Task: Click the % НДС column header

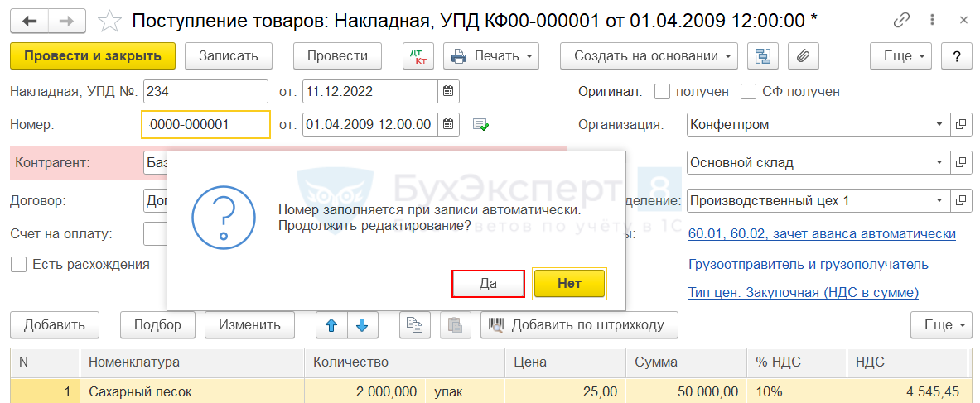Action: (797, 362)
